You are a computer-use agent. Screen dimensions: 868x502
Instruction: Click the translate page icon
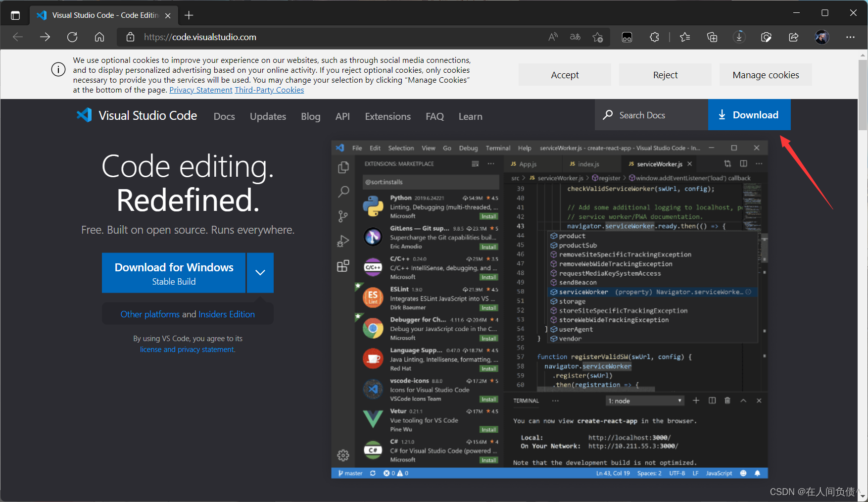click(x=575, y=37)
